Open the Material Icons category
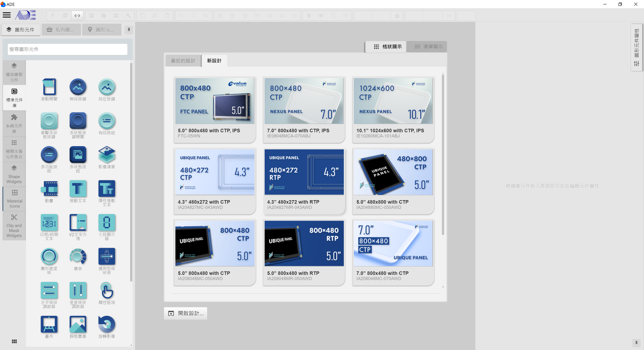Image resolution: width=644 pixels, height=350 pixels. (14, 199)
